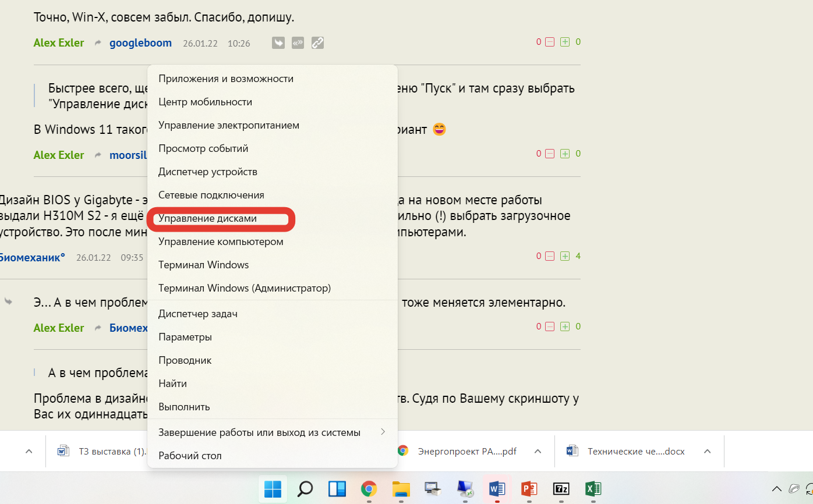The height and width of the screenshot is (504, 813).
Task: Open Excel from the taskbar
Action: coord(592,488)
